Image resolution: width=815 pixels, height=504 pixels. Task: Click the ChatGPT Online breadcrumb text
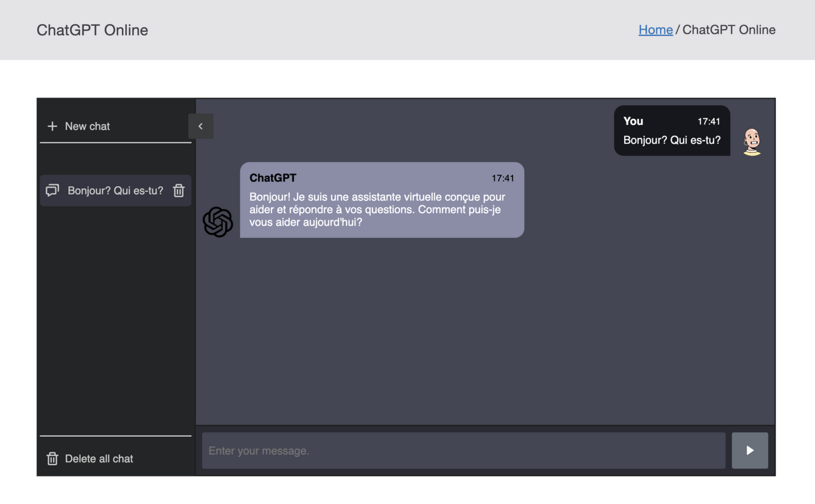pyautogui.click(x=729, y=29)
